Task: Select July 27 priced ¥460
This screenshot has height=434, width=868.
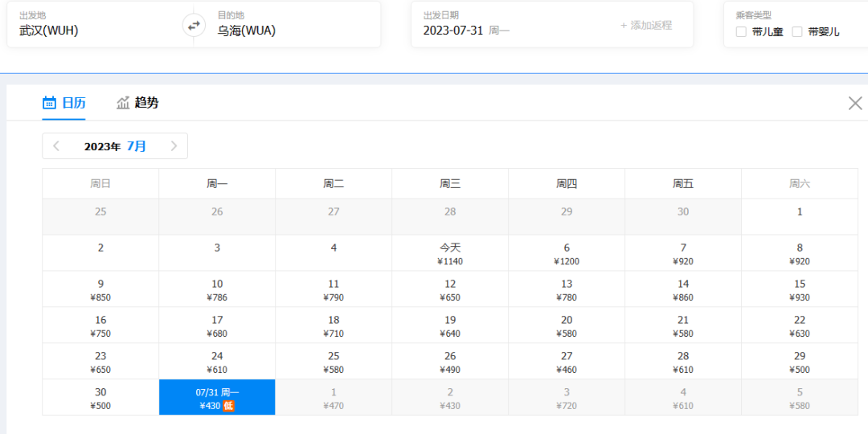Action: point(567,362)
